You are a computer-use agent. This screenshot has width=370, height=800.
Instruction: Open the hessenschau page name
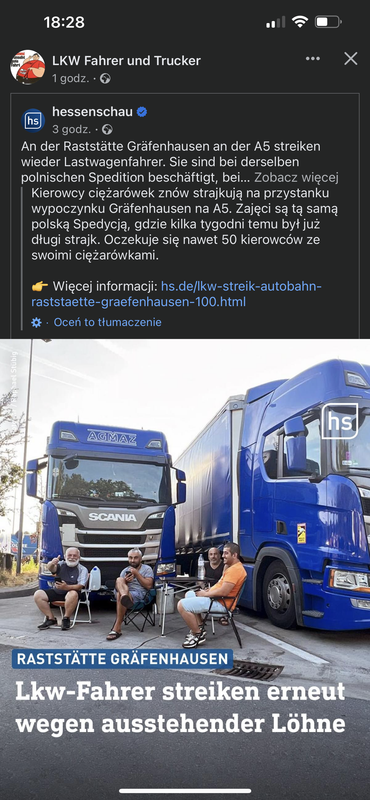[x=92, y=112]
